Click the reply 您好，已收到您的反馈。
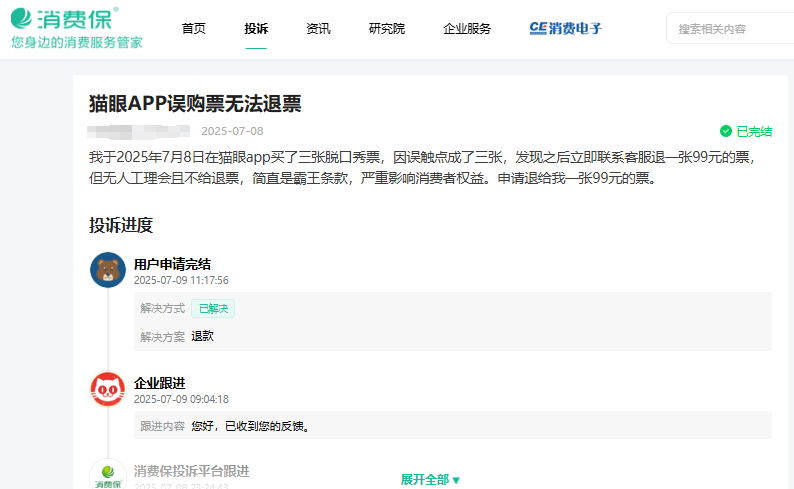Screen dimensions: 794x489 [251, 426]
